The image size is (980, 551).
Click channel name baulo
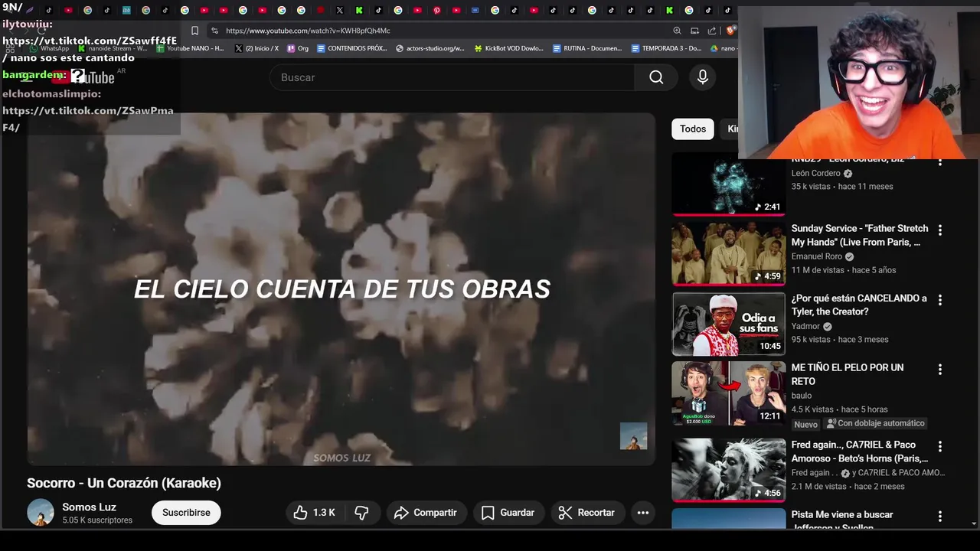[801, 396]
